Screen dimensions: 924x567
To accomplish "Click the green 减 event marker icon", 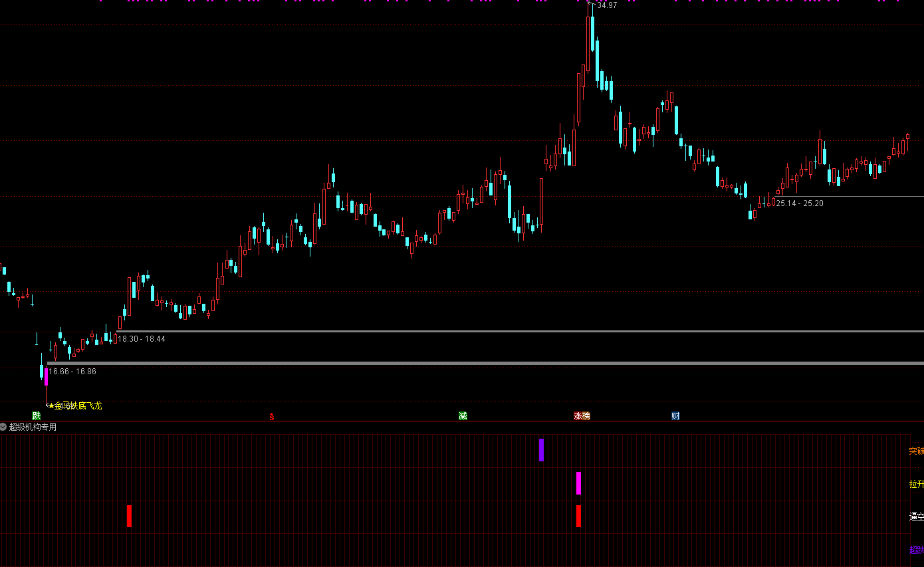I will (463, 416).
